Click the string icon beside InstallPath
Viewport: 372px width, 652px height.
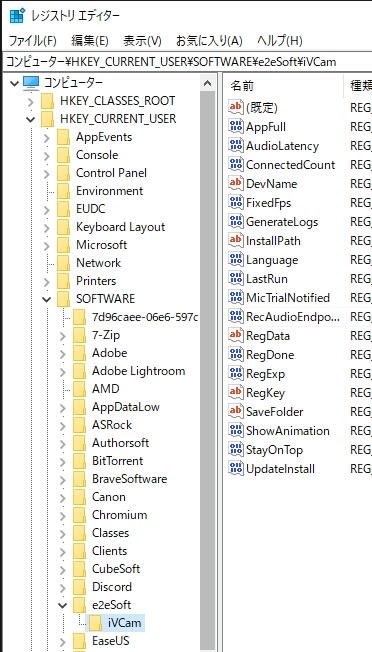coord(236,241)
